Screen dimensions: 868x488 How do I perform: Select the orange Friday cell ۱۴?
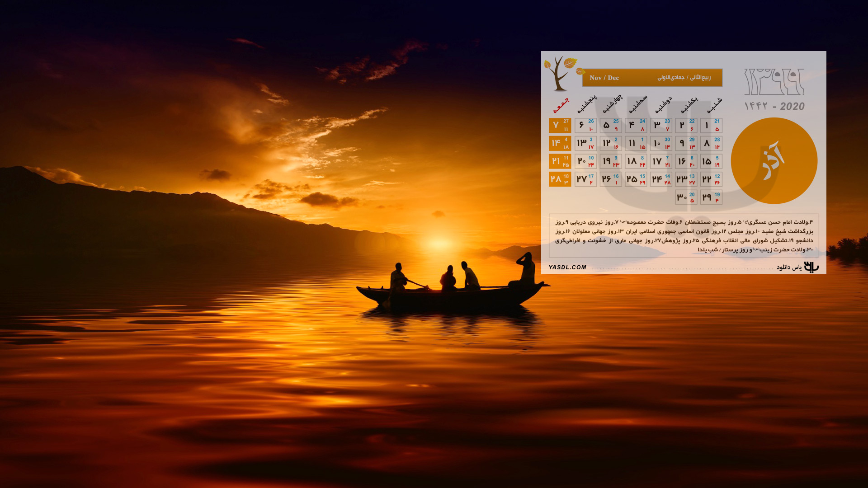[560, 143]
